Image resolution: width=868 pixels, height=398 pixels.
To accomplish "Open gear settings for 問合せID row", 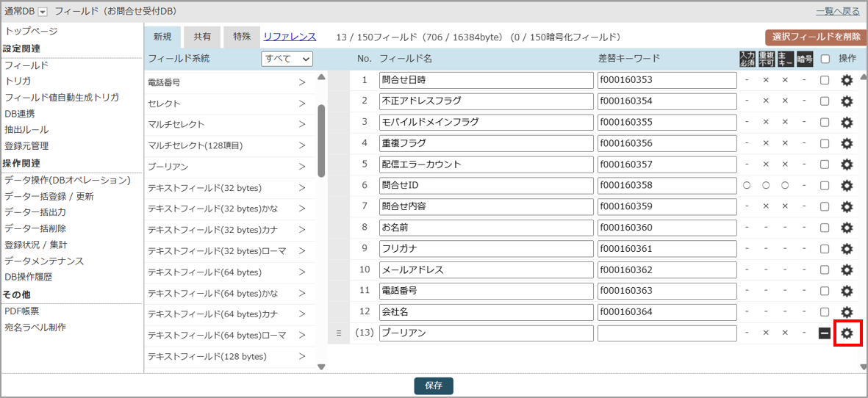I will click(847, 186).
